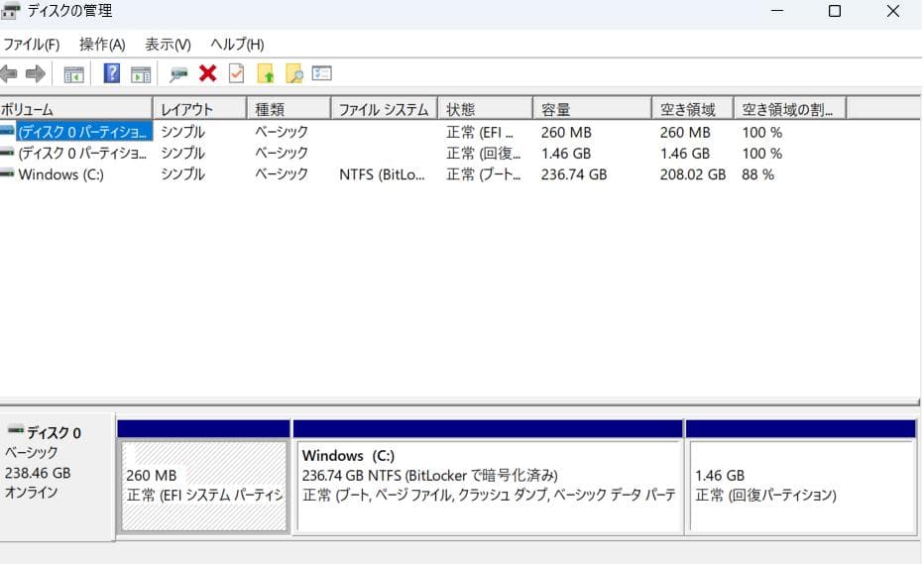Screen dimensions: 924x564
Task: Click the 208.02 GB free space cell
Action: point(692,174)
